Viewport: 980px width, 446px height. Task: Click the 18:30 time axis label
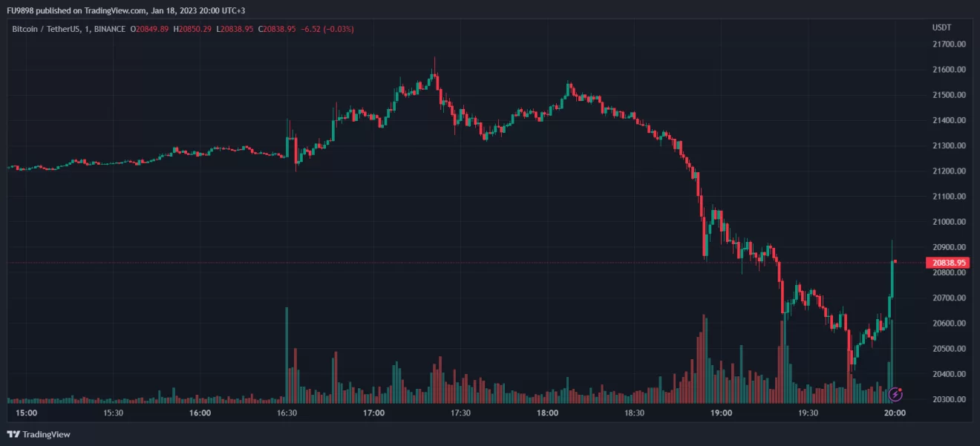[633, 413]
